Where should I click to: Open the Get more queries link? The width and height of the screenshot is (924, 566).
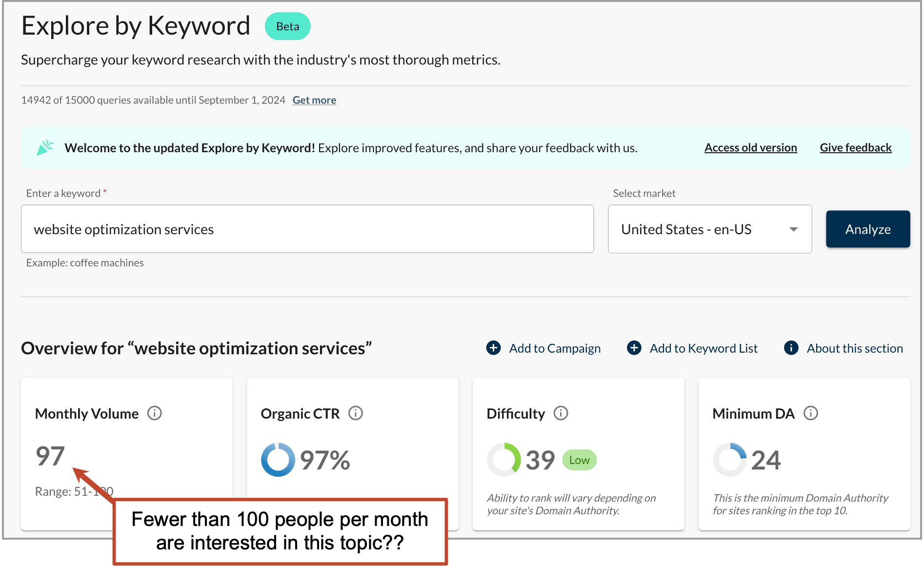coord(314,100)
